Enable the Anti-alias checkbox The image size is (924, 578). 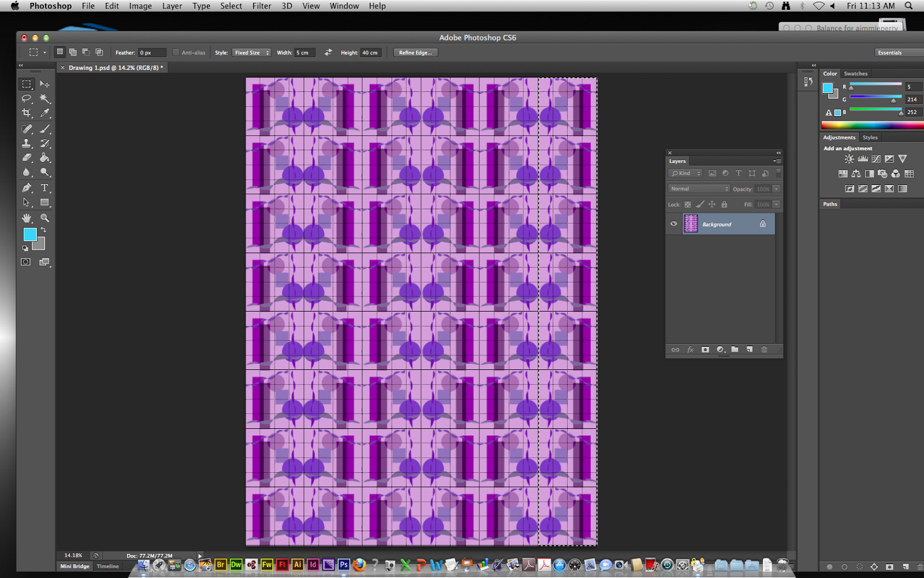pos(176,53)
